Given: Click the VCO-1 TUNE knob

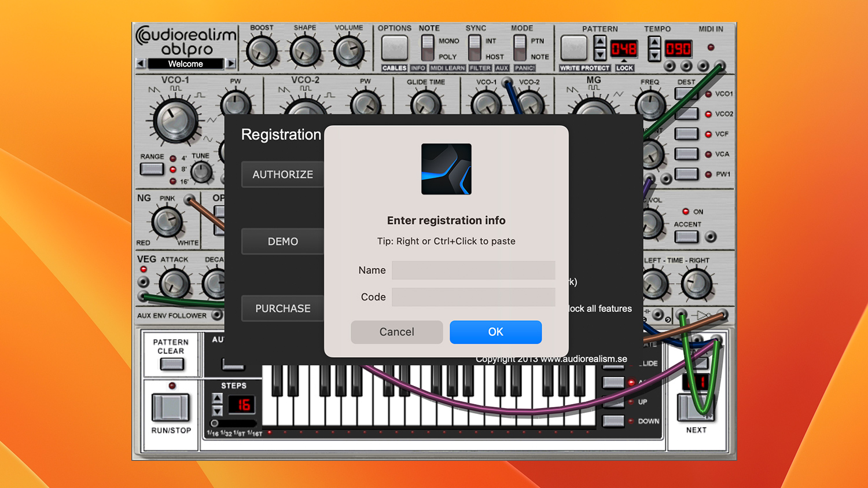Looking at the screenshot, I should 201,172.
